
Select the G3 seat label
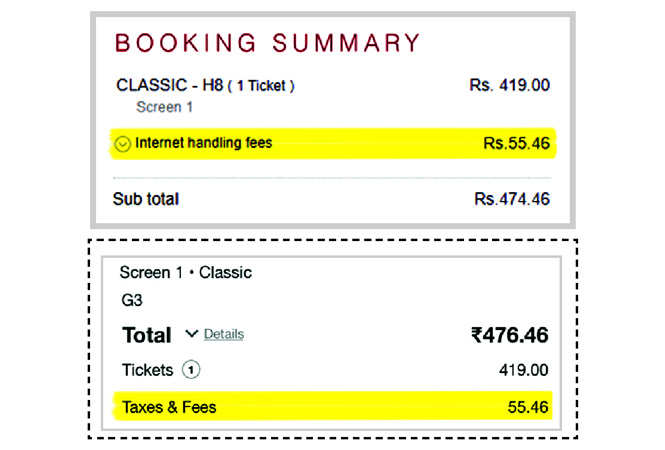coord(132,300)
